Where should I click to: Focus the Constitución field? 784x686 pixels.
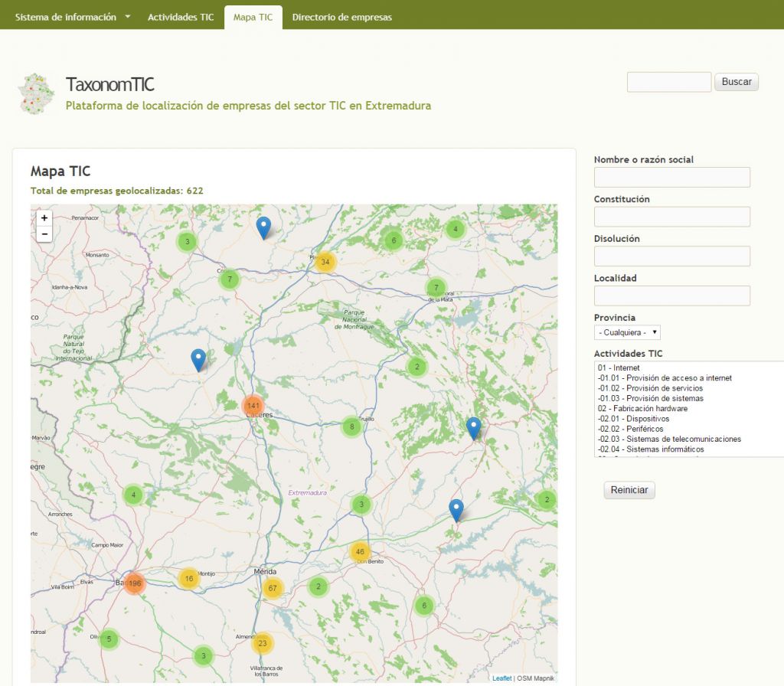coord(672,217)
